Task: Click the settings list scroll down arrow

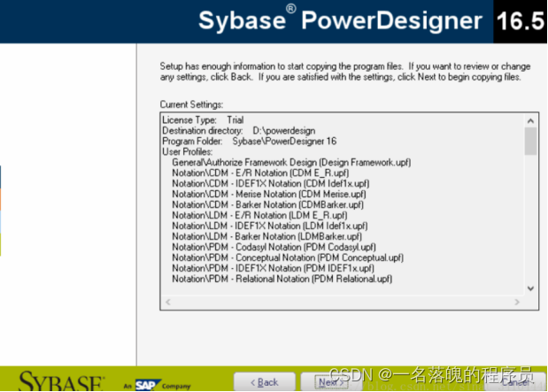Action: click(x=530, y=288)
